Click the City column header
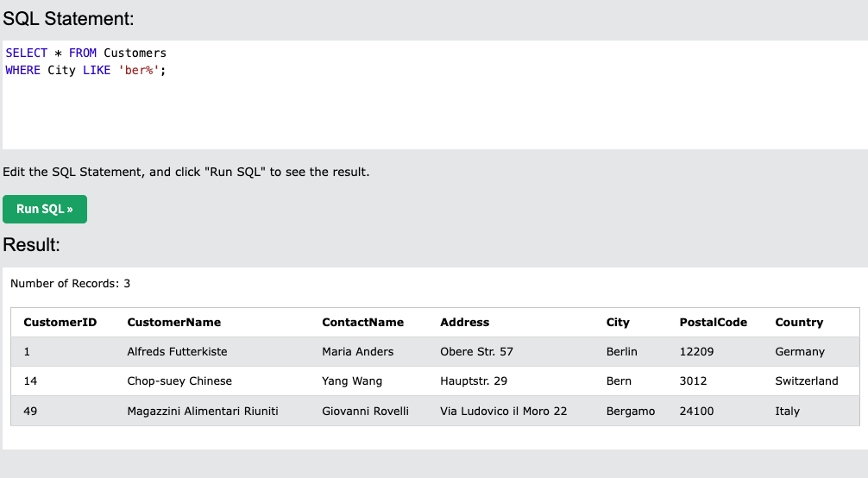 tap(618, 323)
